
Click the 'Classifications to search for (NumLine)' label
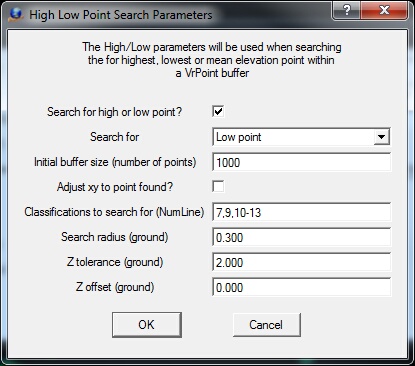click(114, 212)
